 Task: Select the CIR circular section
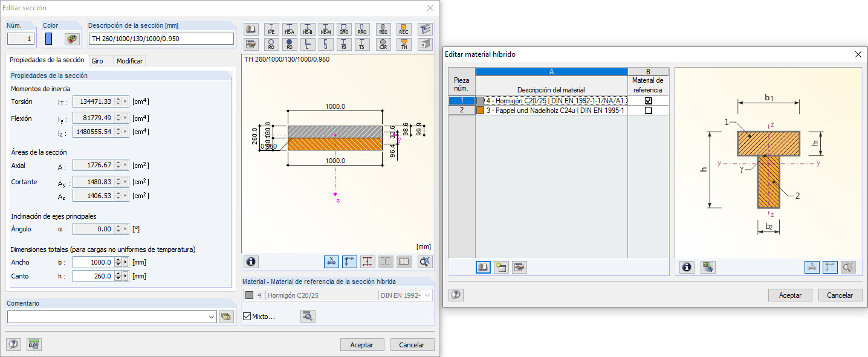coord(383,44)
